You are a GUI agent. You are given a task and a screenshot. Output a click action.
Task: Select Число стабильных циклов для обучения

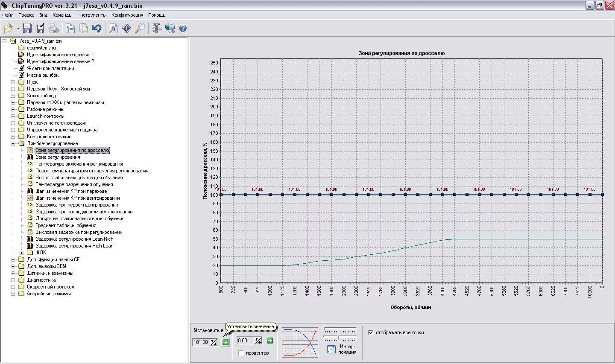79,178
